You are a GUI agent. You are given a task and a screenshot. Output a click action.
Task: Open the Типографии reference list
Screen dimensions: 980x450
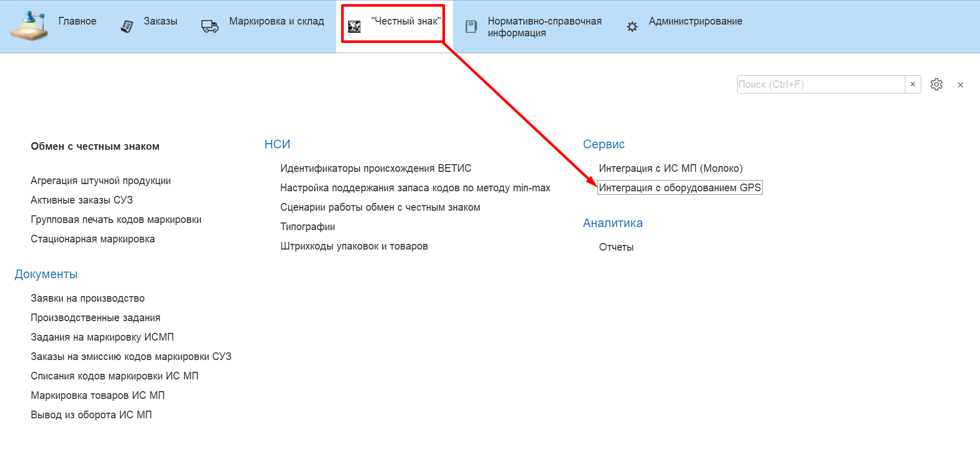coord(307,227)
